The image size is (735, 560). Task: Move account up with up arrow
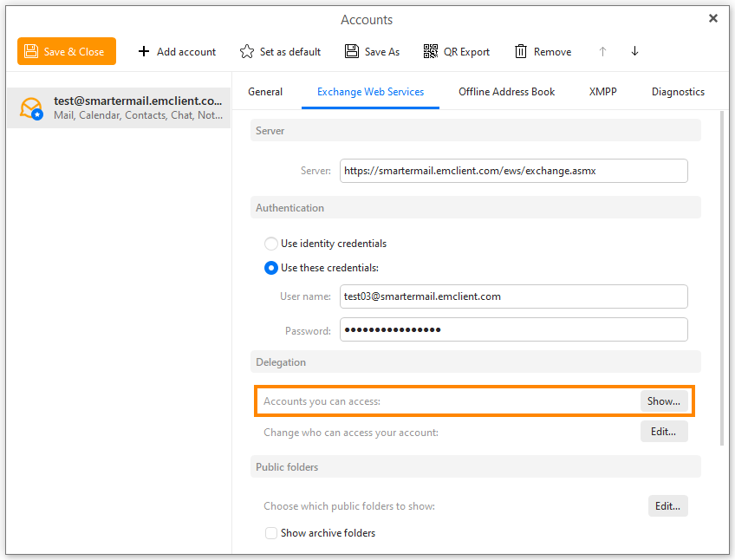tap(602, 51)
